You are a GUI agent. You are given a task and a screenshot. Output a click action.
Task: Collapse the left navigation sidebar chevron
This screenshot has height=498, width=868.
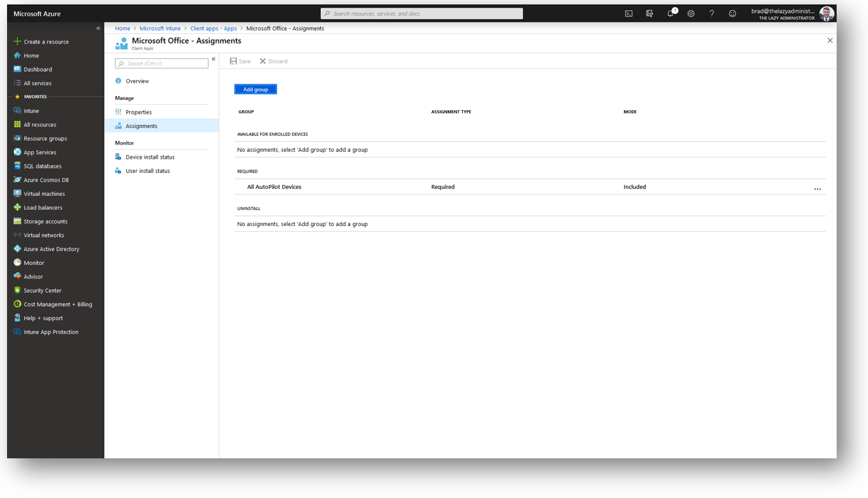click(98, 28)
